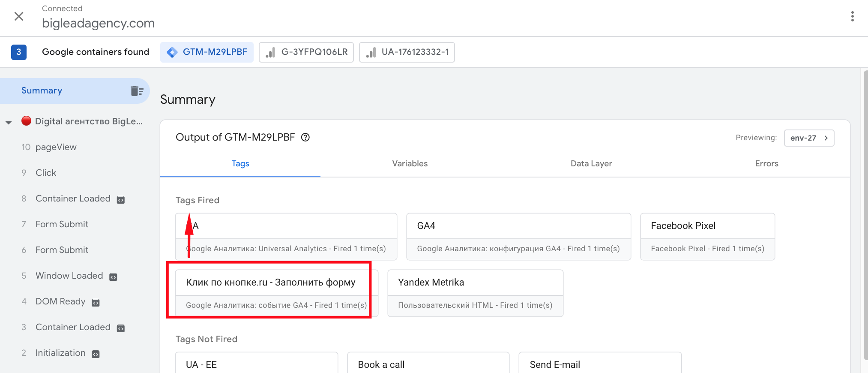Select the GTM-M29LPBF container chip

tap(207, 52)
